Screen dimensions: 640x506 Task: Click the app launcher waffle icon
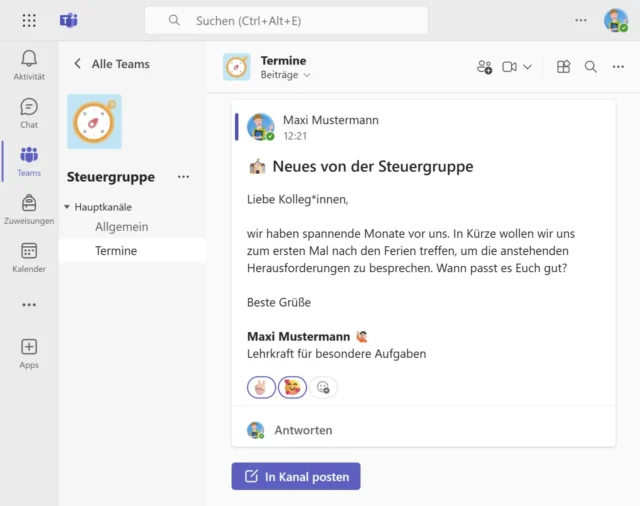click(x=29, y=20)
